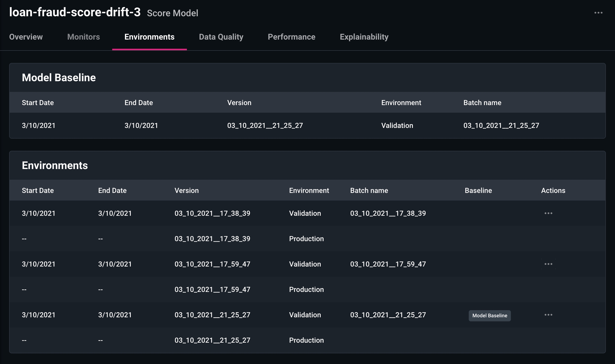The width and height of the screenshot is (615, 364).
Task: Select the Environments tab
Action: (149, 37)
